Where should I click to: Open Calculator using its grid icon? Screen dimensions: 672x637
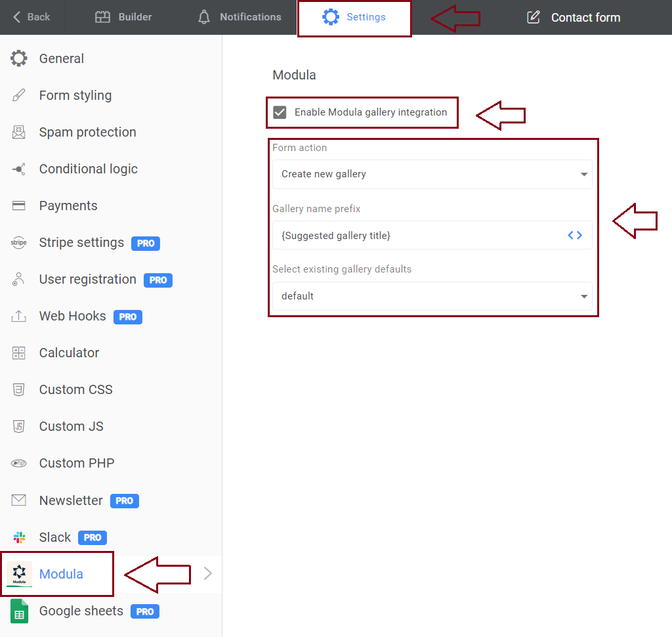coord(19,353)
